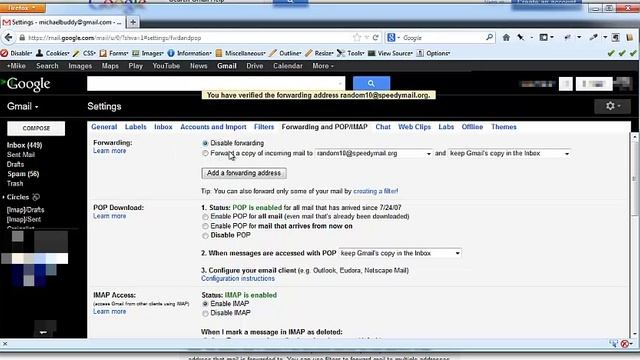Open POP Configuration instructions link
This screenshot has height=360, width=640.
point(238,278)
